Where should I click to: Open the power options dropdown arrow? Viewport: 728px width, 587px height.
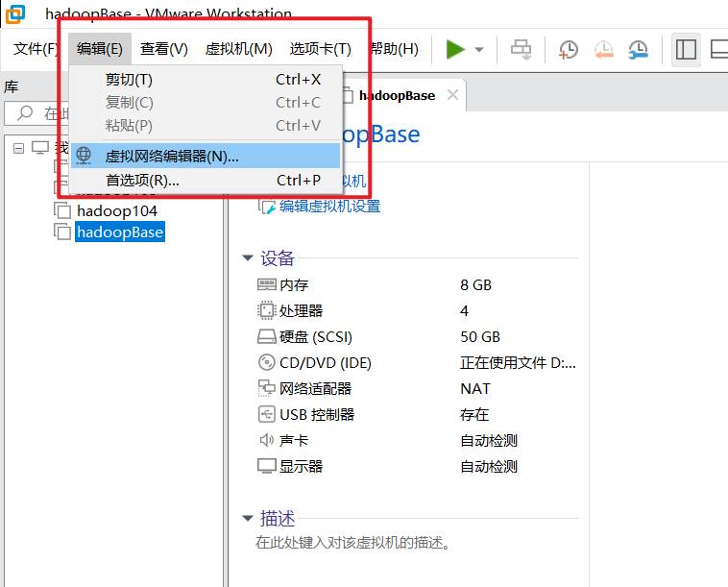[x=479, y=49]
